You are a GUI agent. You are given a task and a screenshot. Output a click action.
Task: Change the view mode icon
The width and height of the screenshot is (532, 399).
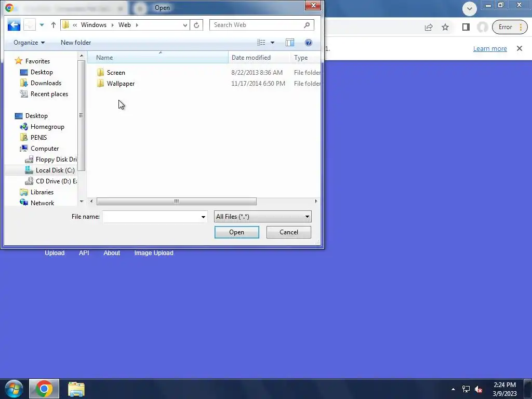[261, 43]
